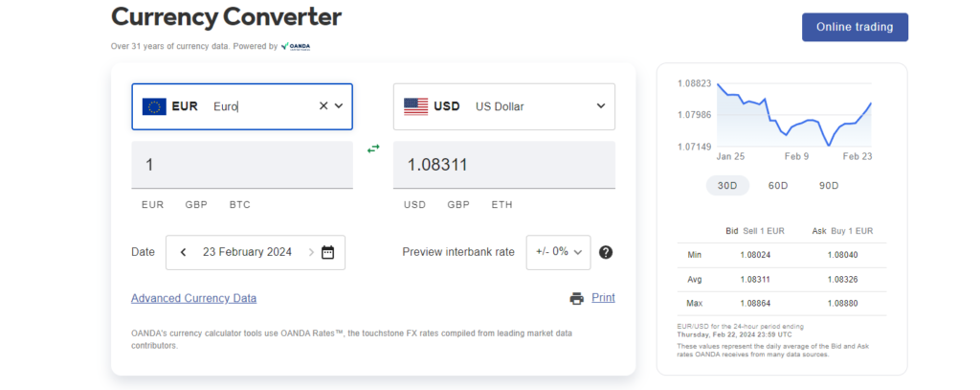
Task: Expand the USD US Dollar dropdown
Action: 601,105
